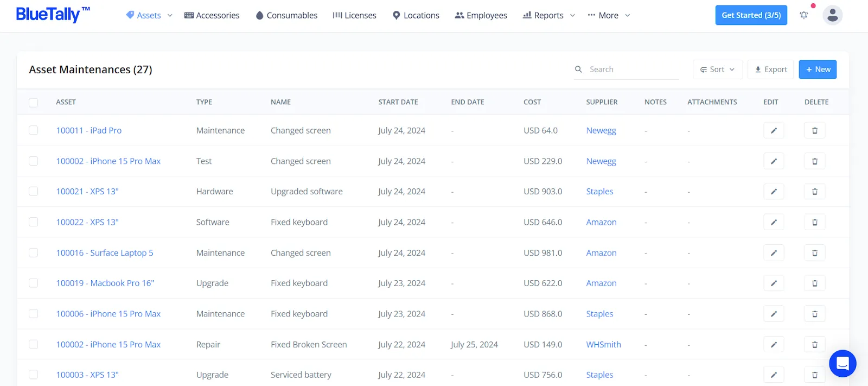Image resolution: width=868 pixels, height=386 pixels.
Task: Open the Employees page
Action: 481,15
